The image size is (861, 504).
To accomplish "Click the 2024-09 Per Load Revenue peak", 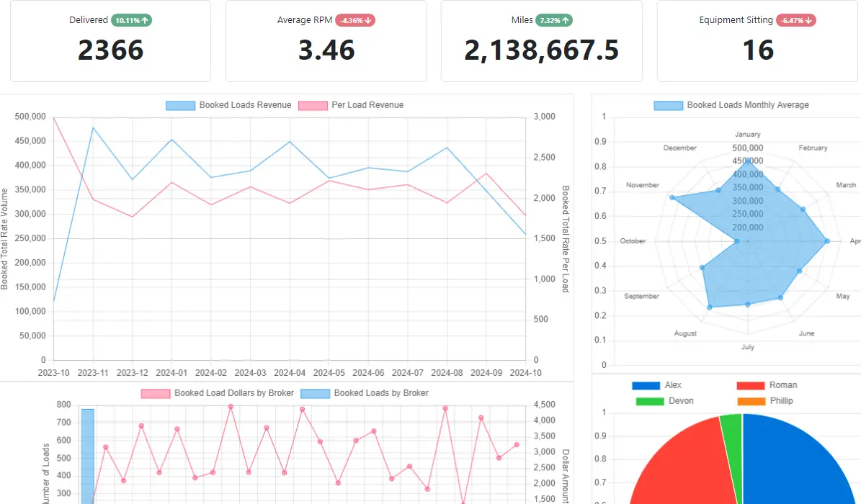I will point(486,174).
